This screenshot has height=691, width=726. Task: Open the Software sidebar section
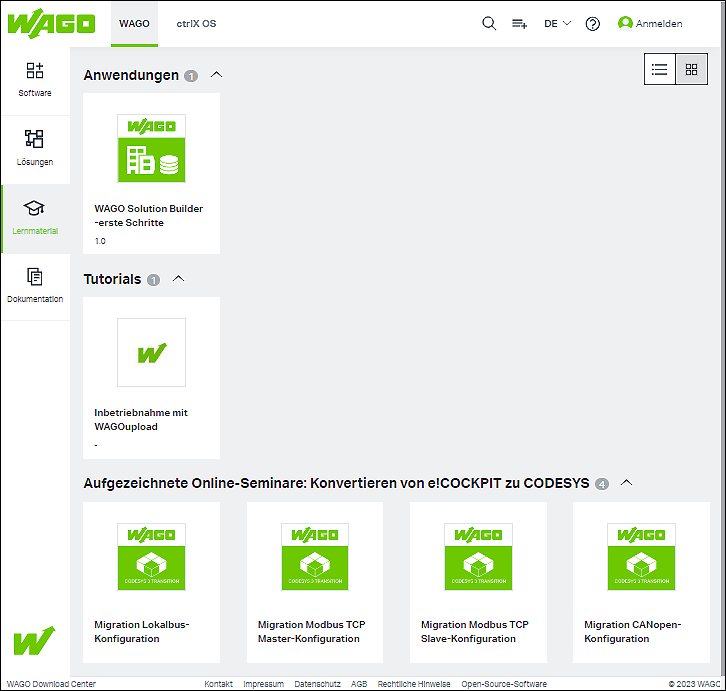[35, 80]
